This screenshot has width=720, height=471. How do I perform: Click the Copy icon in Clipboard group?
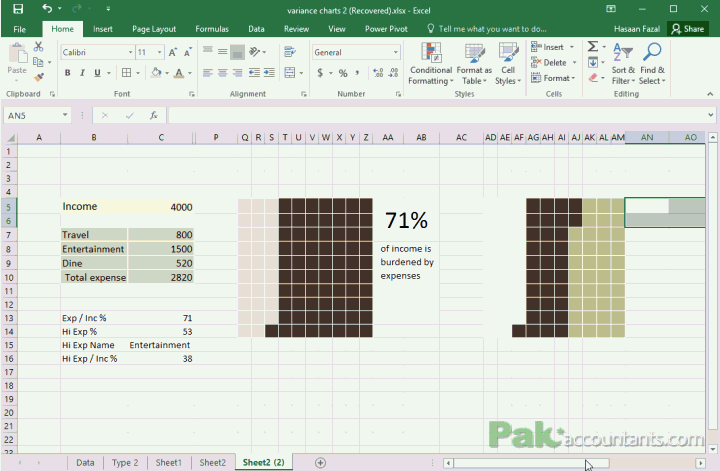tap(38, 62)
